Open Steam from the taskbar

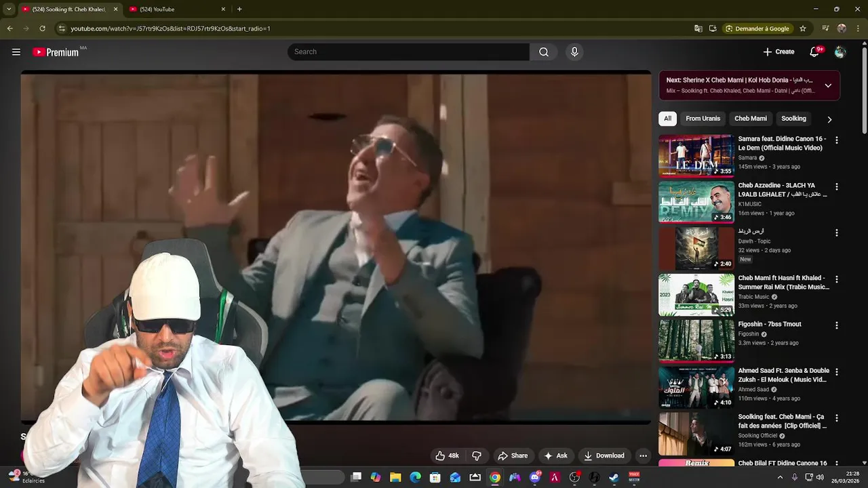click(614, 477)
